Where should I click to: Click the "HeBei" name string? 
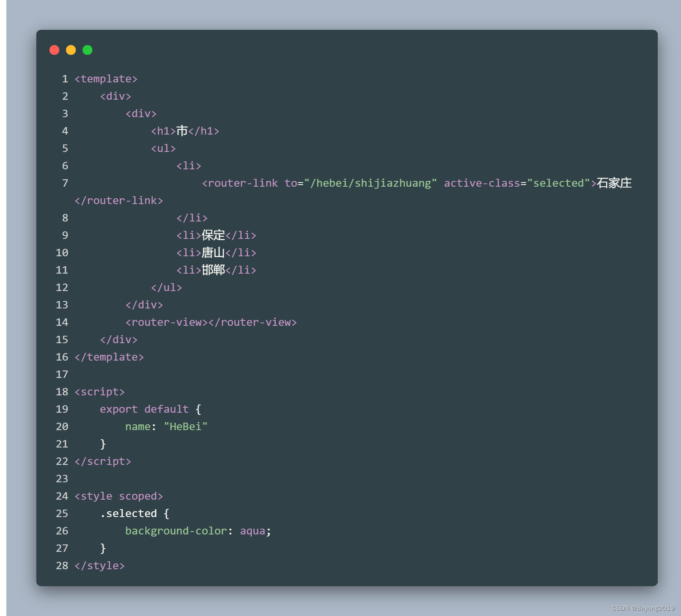pyautogui.click(x=185, y=426)
